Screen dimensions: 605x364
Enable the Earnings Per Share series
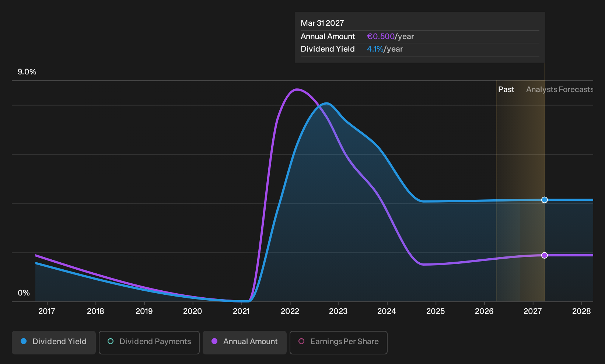tap(339, 342)
